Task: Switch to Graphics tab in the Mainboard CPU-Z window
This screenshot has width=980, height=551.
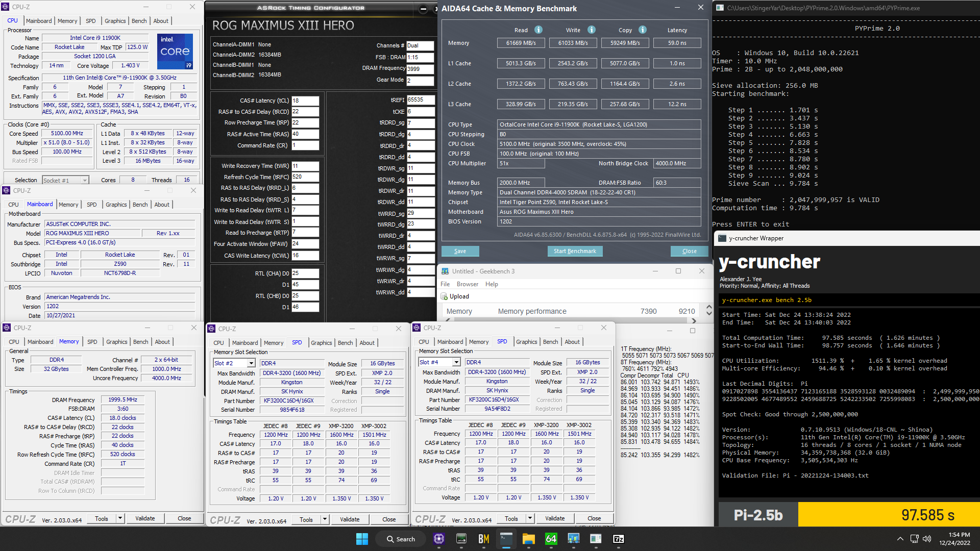Action: point(116,205)
